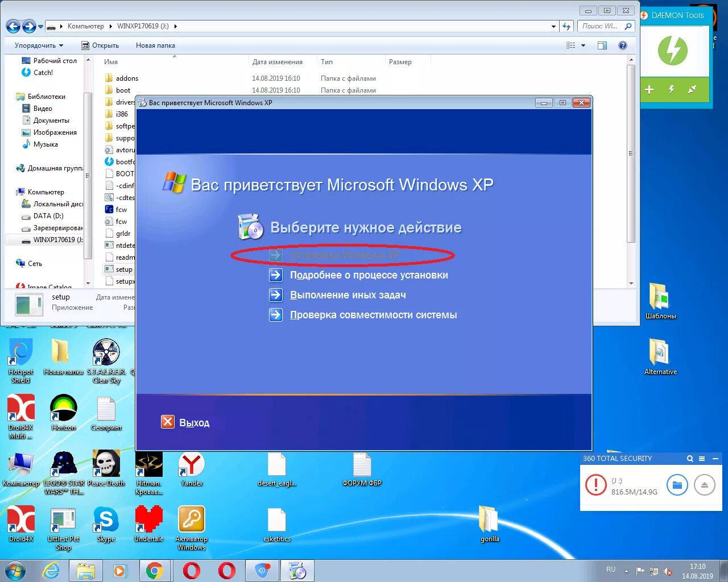Screen dimensions: 728x582
Task: Toggle the preview pane icon in Explorer
Action: [x=602, y=45]
